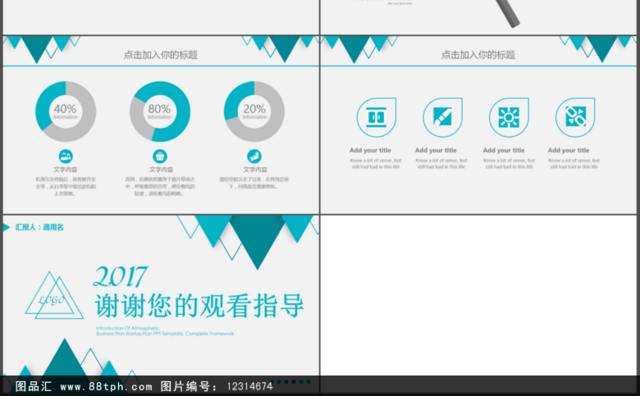Select 'Add your title' under the chain-link icon
The width and height of the screenshot is (640, 396).
[x=569, y=150]
